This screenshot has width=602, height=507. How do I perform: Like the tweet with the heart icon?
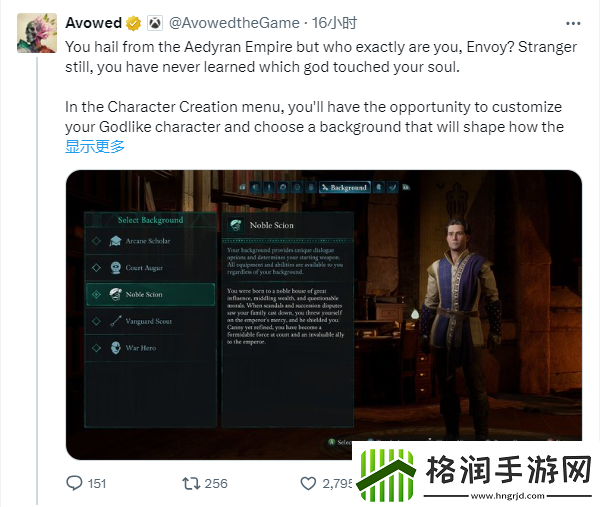click(x=308, y=483)
